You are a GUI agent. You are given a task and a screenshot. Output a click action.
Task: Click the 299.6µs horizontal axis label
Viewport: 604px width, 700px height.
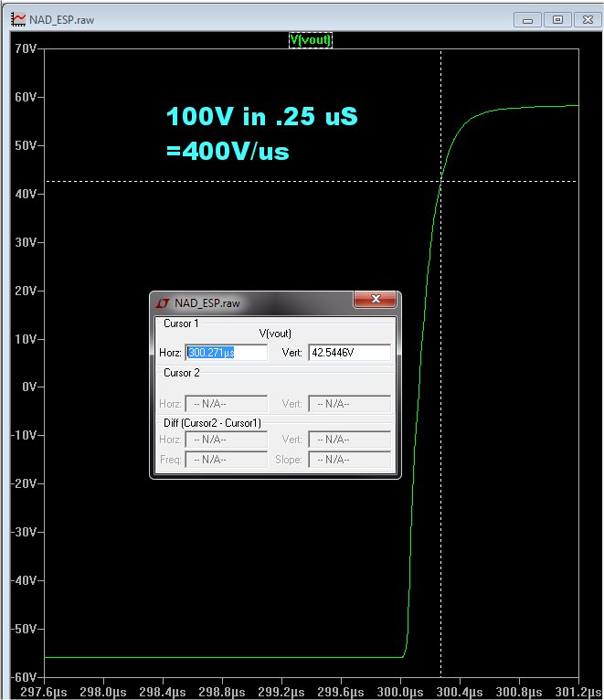[x=341, y=693]
